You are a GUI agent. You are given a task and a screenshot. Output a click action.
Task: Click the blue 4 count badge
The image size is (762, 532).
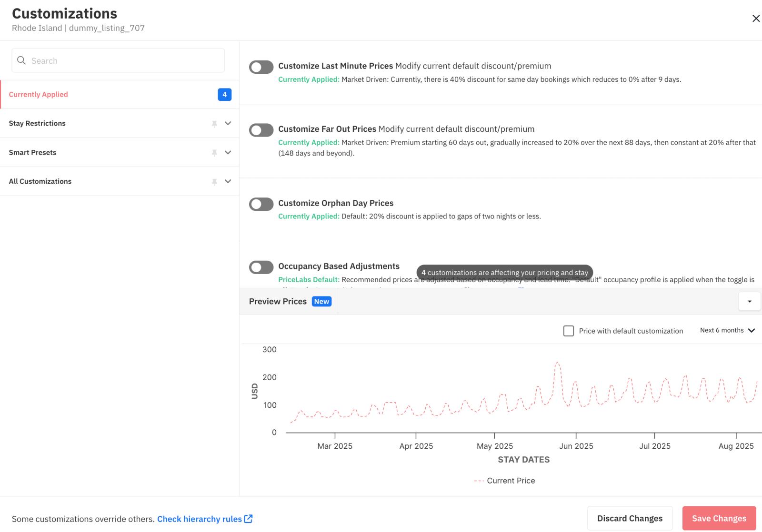225,95
